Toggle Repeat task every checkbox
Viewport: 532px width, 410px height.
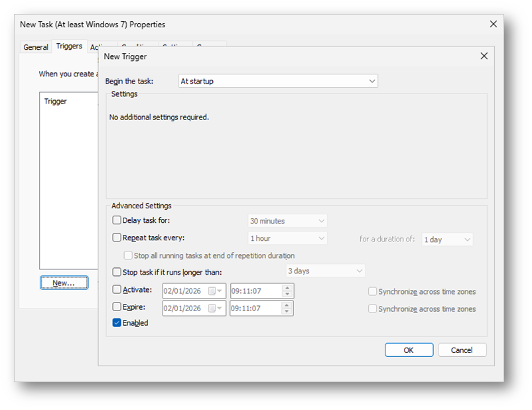[117, 238]
